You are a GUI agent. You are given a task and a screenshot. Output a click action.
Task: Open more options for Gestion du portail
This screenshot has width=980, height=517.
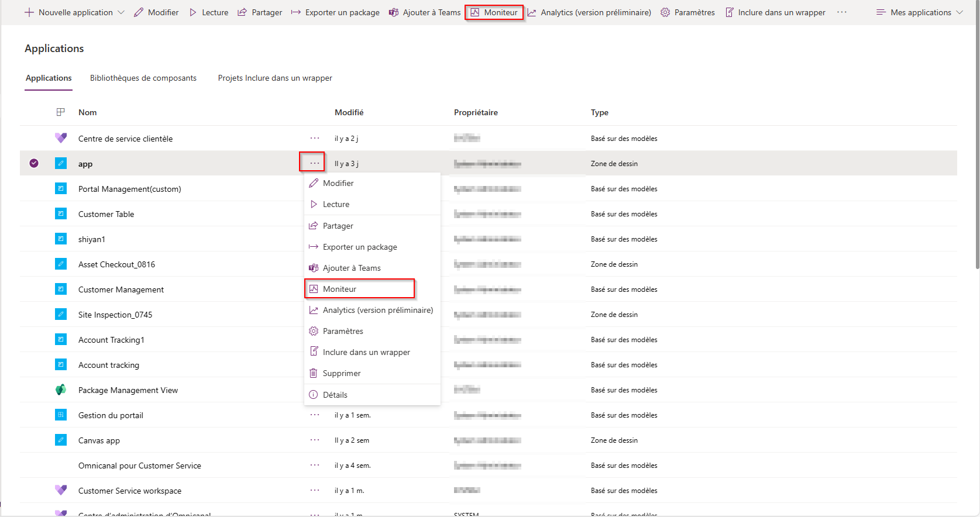tap(315, 415)
